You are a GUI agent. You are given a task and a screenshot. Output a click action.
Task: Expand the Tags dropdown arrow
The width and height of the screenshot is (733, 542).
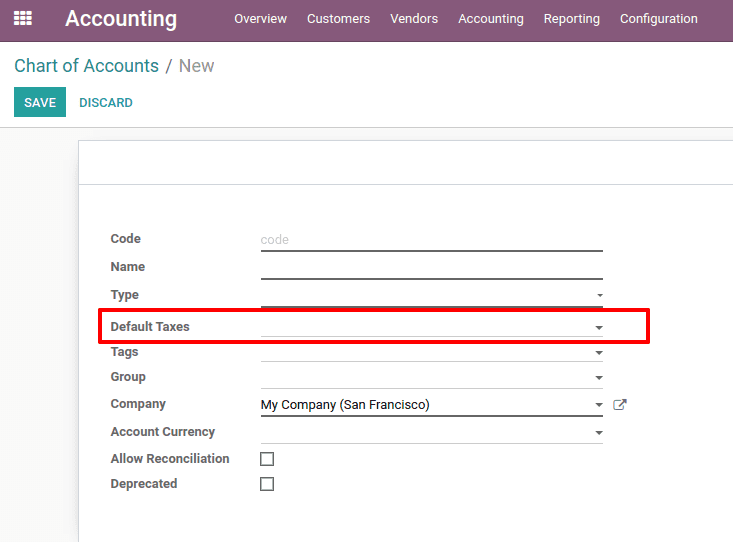pos(599,353)
